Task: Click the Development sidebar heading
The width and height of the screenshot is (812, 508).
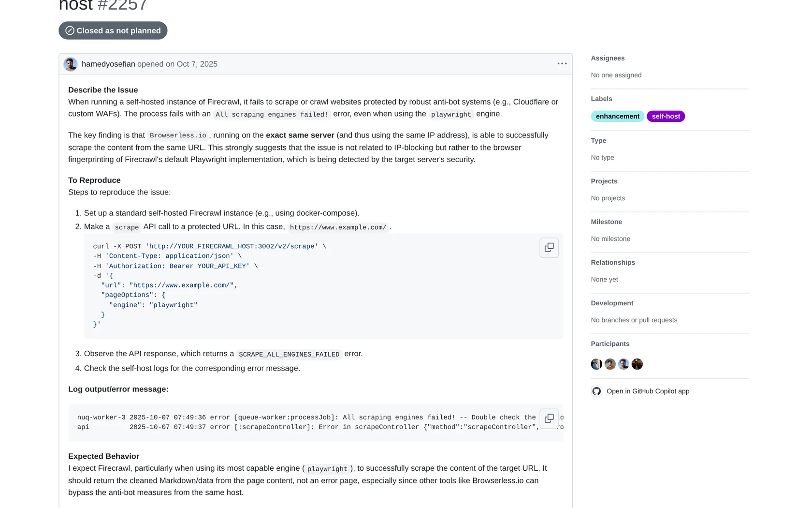Action: point(612,303)
